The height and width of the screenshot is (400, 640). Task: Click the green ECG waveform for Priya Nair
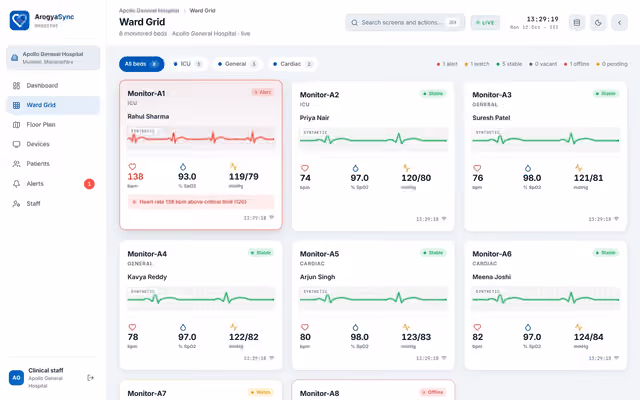[373, 139]
